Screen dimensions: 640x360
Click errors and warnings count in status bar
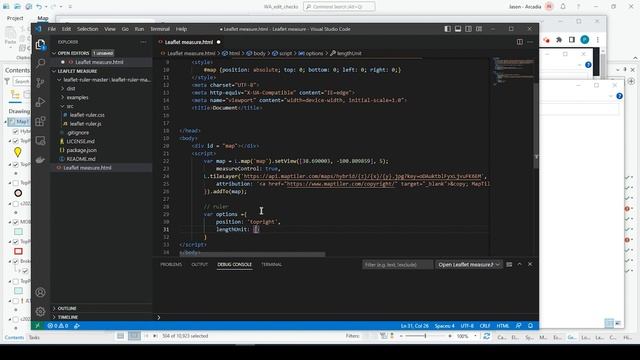click(x=58, y=326)
